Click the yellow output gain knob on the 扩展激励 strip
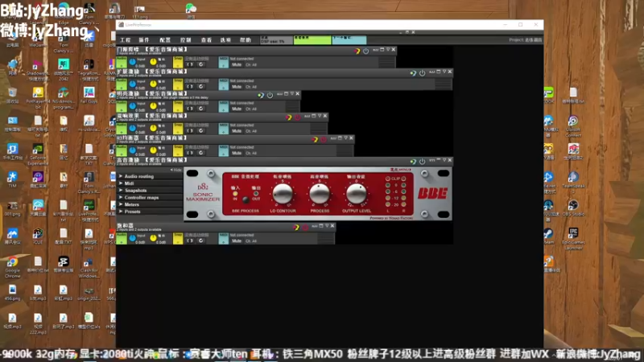 click(x=153, y=84)
